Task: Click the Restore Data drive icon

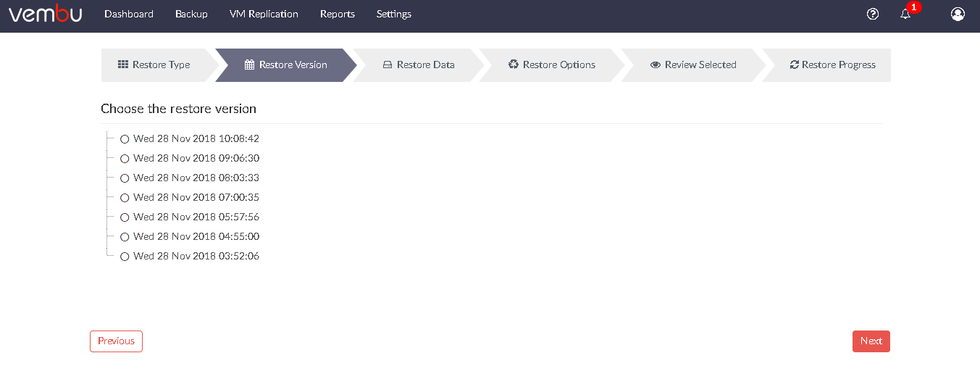Action: click(x=388, y=65)
